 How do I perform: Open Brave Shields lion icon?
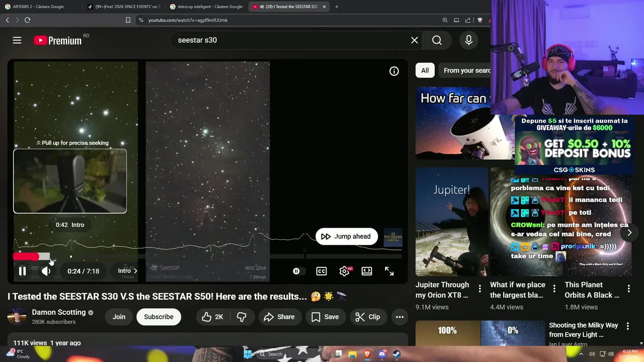pyautogui.click(x=479, y=20)
